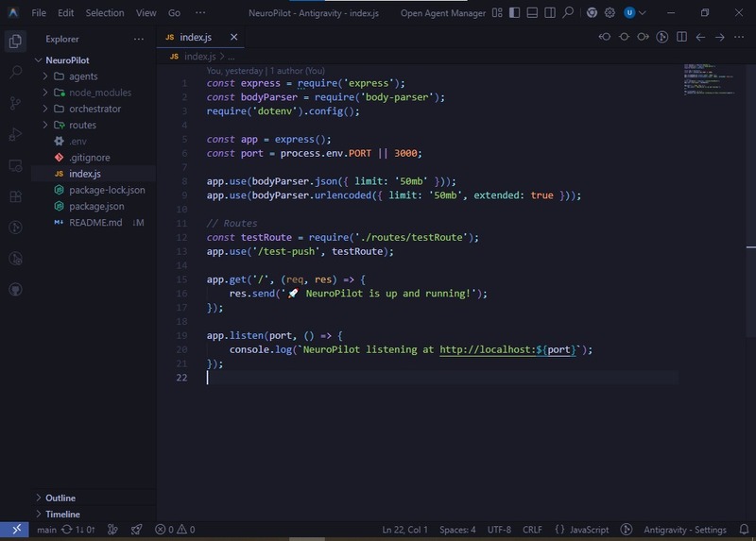The height and width of the screenshot is (541, 756).
Task: Follow http://localhost link in code
Action: [x=507, y=349]
